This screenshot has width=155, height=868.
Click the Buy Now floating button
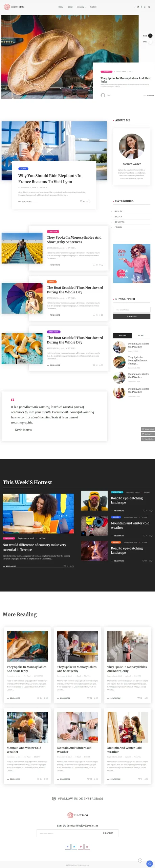148,434
